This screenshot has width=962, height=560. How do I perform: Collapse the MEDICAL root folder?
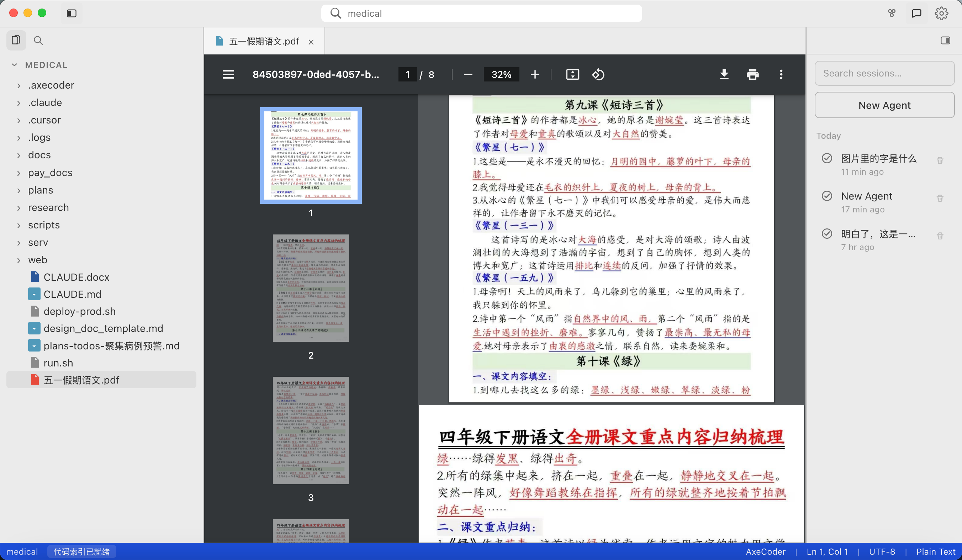pos(15,65)
